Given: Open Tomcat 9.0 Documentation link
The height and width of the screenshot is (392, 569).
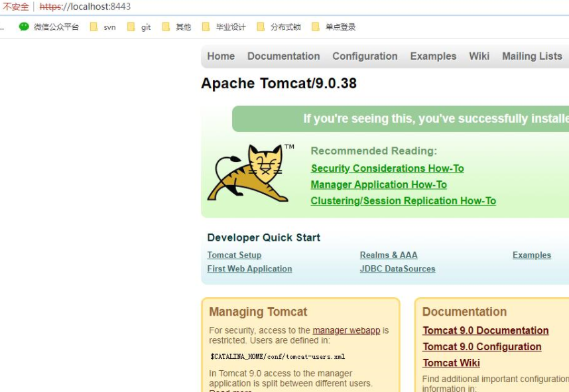Looking at the screenshot, I should pos(485,331).
